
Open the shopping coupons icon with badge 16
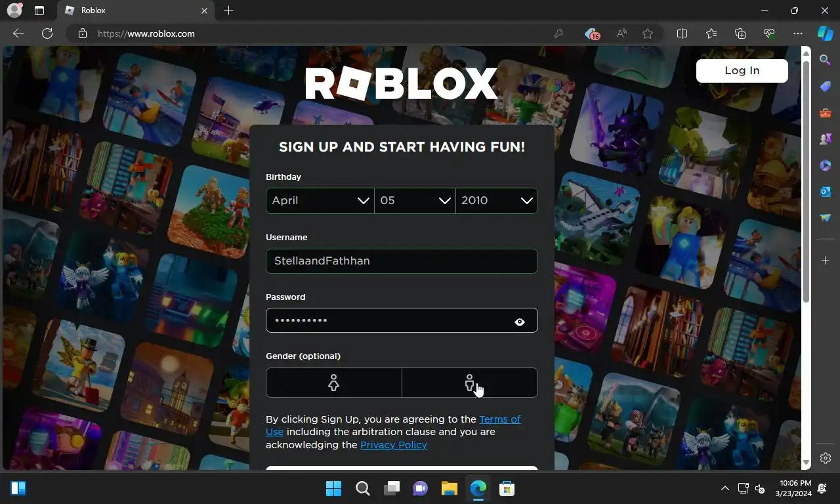pyautogui.click(x=593, y=33)
